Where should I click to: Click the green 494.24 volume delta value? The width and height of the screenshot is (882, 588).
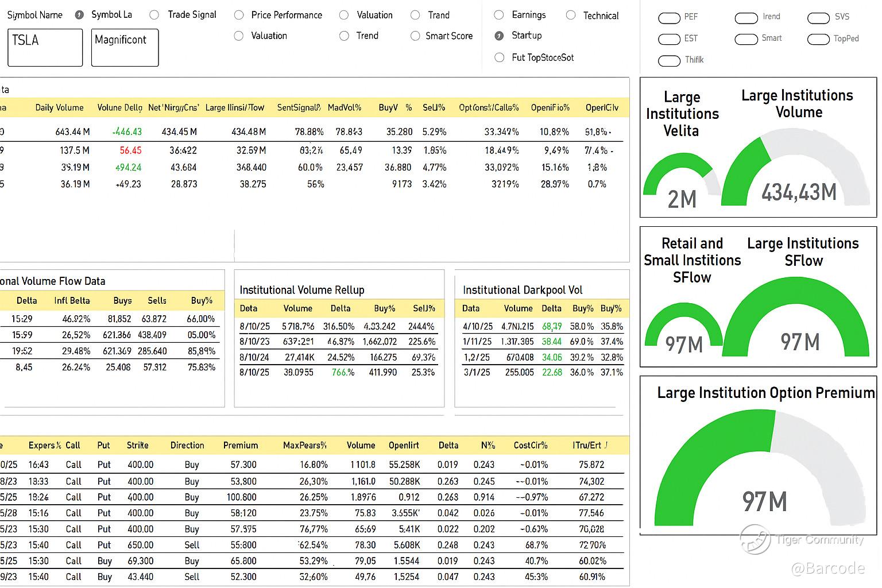point(128,168)
